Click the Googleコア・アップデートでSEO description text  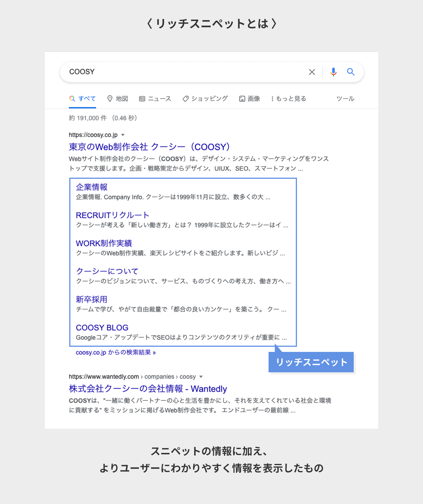point(181,337)
